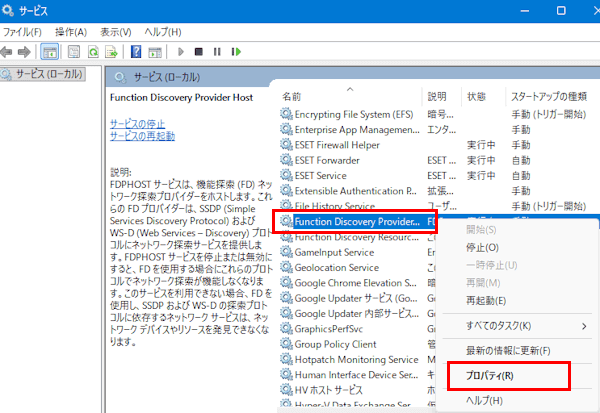The width and height of the screenshot is (600, 413).
Task: Open the ファイル(F) menu
Action: tap(22, 32)
